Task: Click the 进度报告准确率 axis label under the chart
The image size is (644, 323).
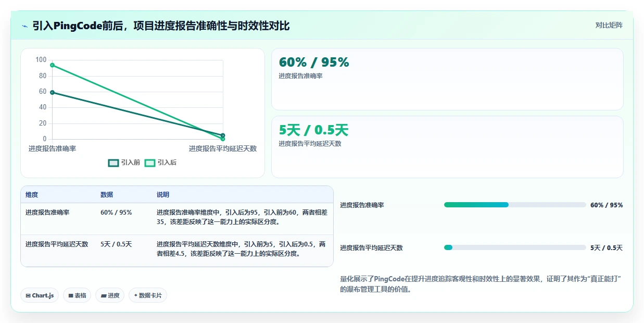Action: [x=52, y=148]
